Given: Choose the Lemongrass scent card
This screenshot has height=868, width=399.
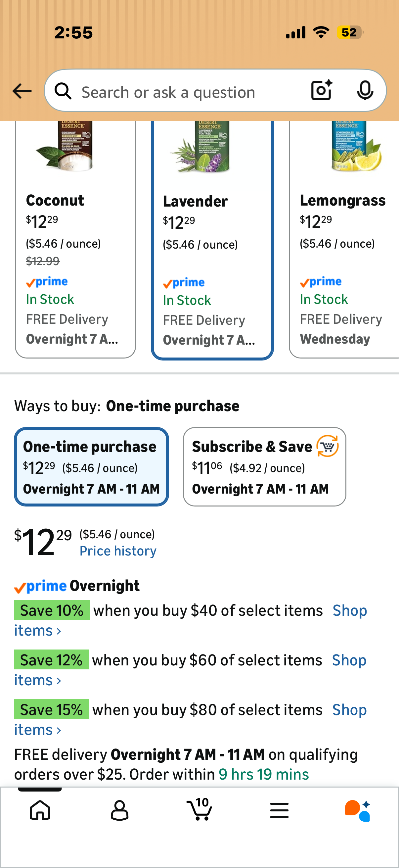Looking at the screenshot, I should coord(344,240).
